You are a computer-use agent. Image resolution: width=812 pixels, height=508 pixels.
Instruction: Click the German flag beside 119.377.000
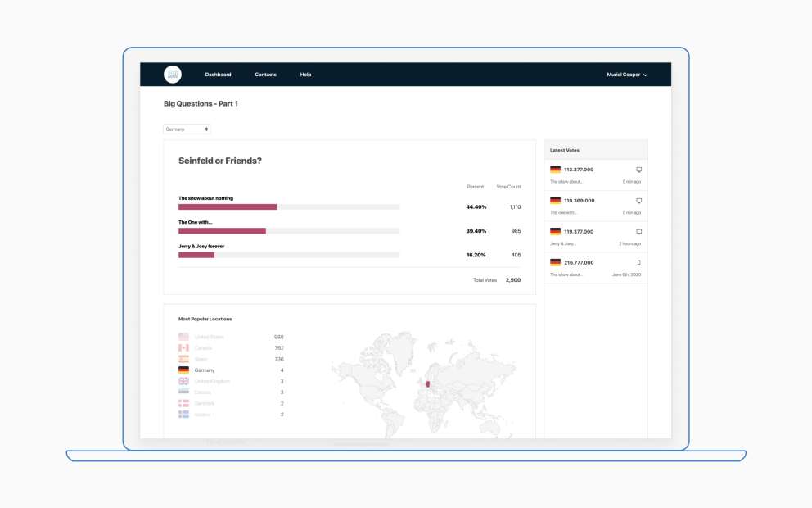point(555,231)
